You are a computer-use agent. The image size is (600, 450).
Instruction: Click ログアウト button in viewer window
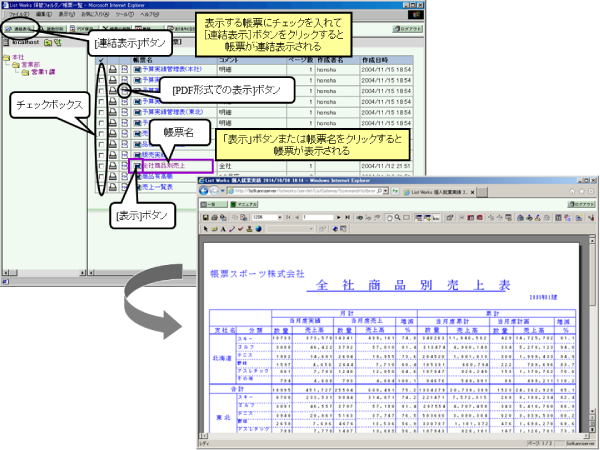[x=581, y=204]
